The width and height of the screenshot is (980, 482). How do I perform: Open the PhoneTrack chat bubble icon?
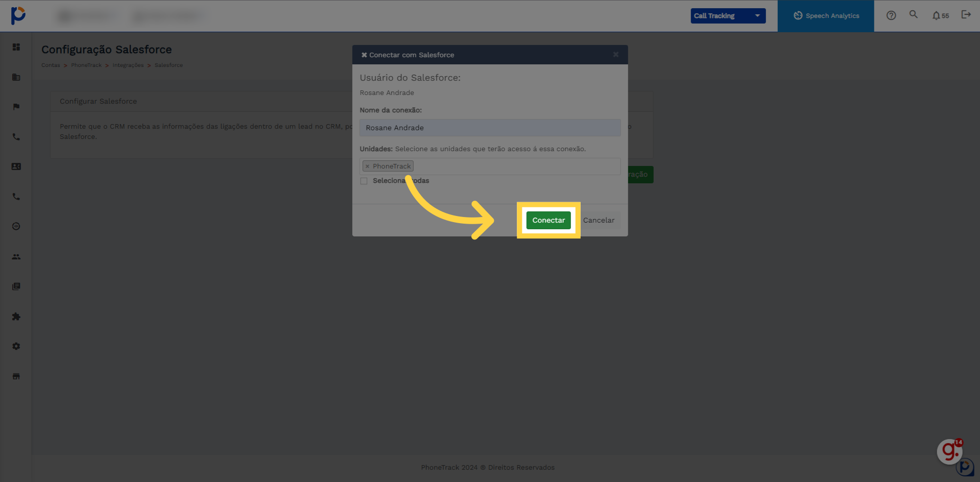coord(965,467)
